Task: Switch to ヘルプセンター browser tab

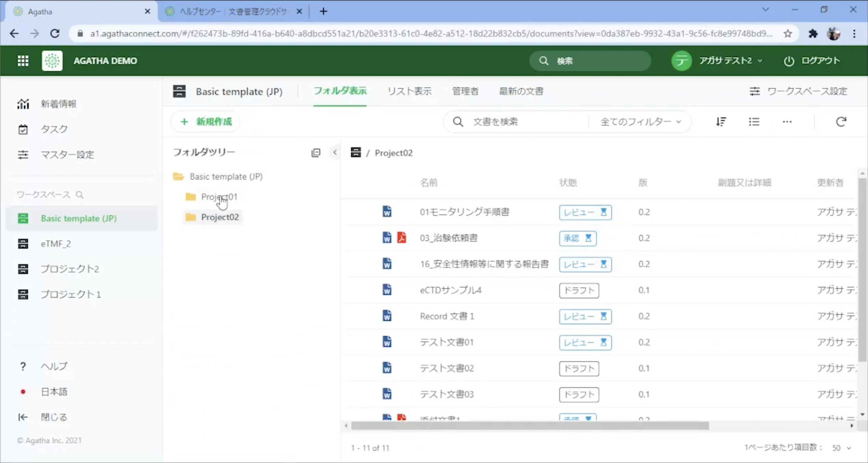Action: [x=234, y=11]
